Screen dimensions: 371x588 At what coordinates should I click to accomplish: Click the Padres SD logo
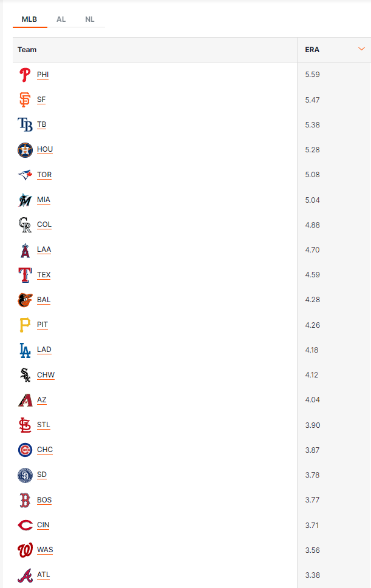[x=25, y=475]
